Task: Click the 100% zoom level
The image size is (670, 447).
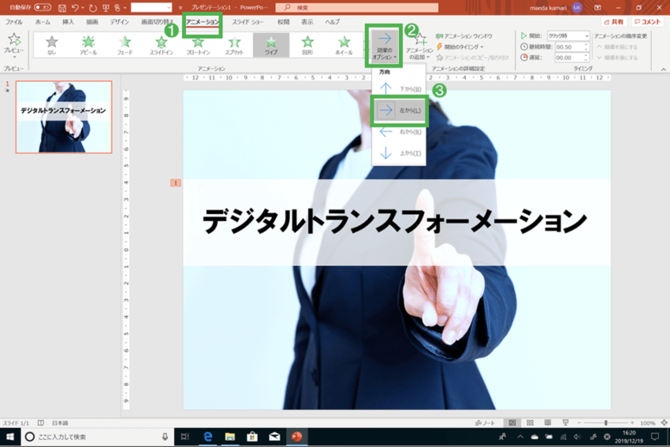Action: click(648, 423)
